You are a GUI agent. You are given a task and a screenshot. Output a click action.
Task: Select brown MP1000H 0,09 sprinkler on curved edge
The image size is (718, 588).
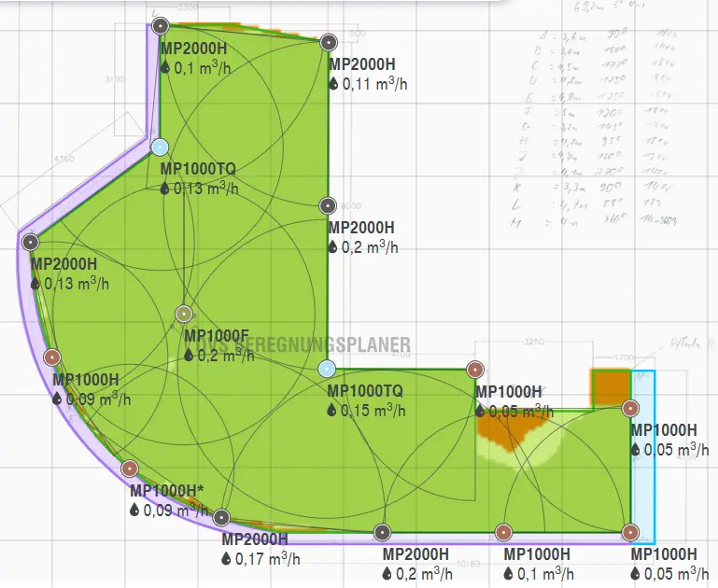pyautogui.click(x=52, y=357)
